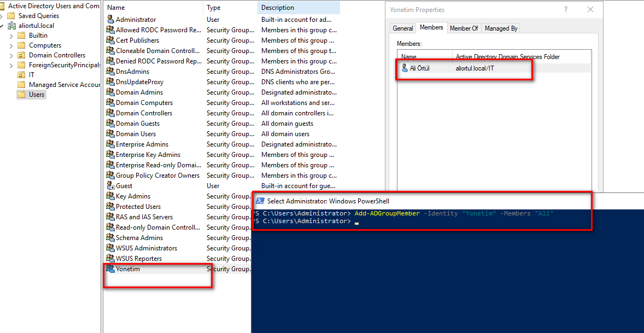Switch to the General tab
The height and width of the screenshot is (333, 644).
(x=402, y=28)
